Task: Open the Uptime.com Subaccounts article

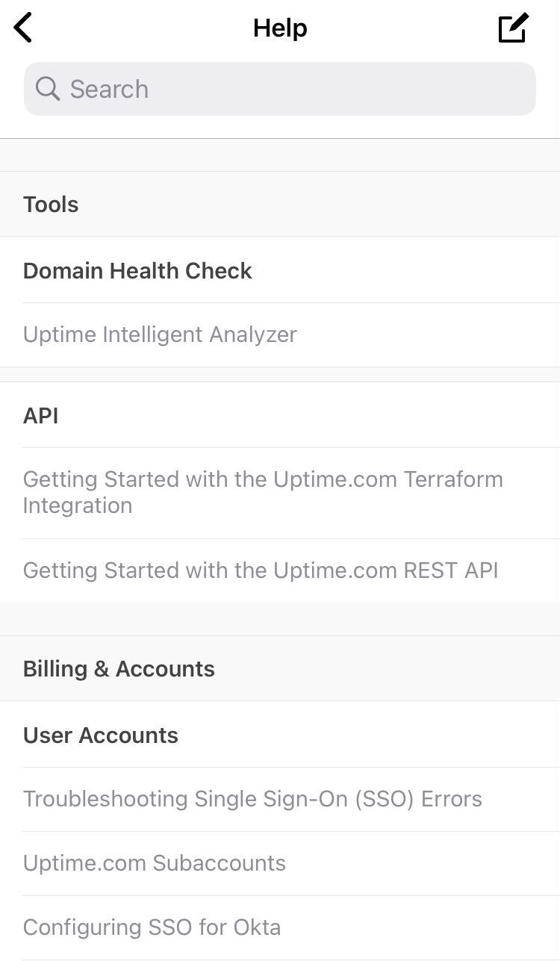Action: click(x=280, y=863)
